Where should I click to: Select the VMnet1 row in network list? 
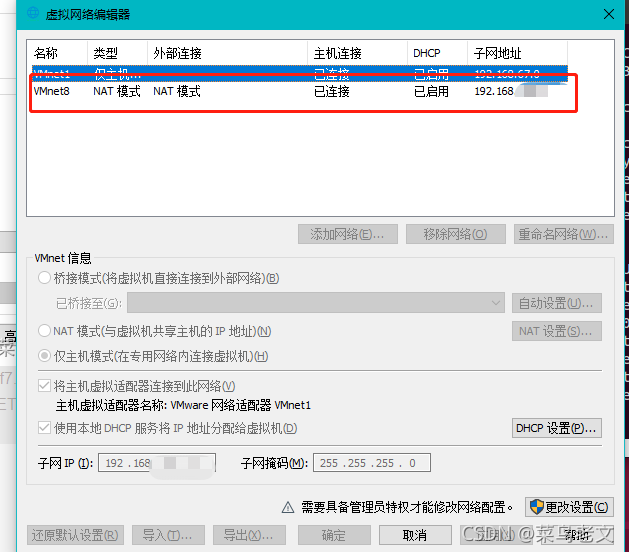[x=300, y=73]
